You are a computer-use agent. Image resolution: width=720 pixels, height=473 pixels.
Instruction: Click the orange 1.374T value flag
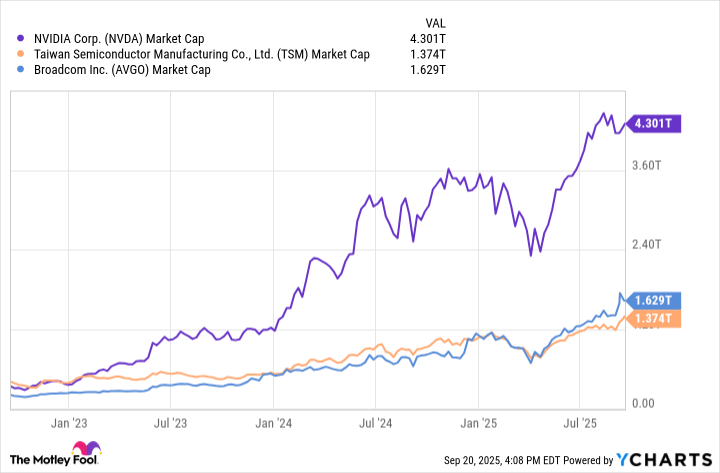click(654, 319)
